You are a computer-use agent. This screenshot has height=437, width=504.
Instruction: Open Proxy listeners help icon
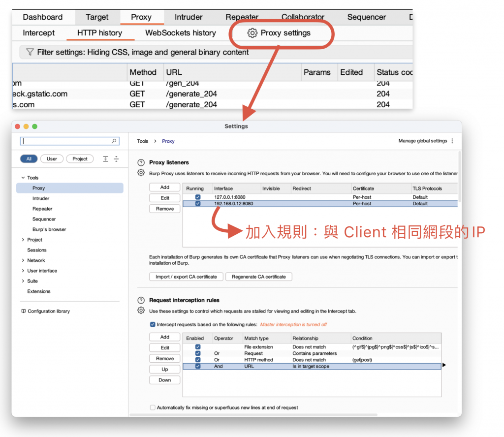[141, 162]
